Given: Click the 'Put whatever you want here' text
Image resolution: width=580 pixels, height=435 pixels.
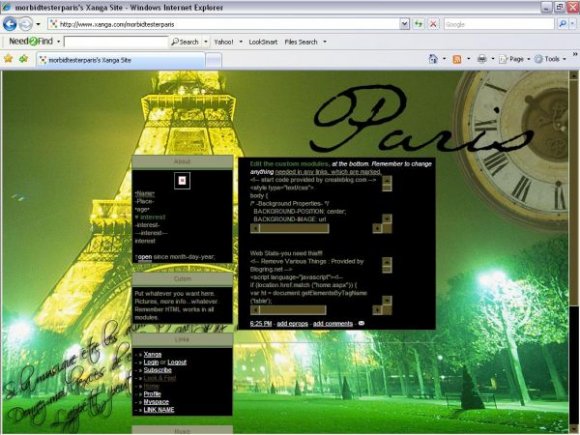Looking at the screenshot, I should point(174,294).
